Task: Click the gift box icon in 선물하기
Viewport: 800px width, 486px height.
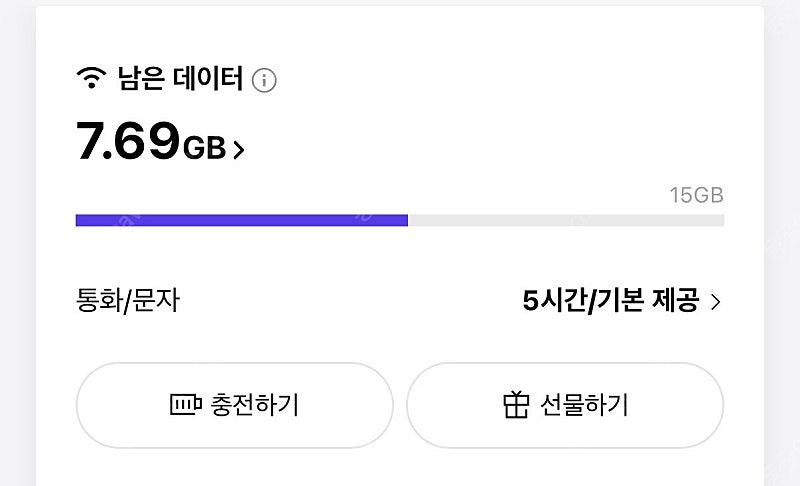Action: [x=516, y=404]
